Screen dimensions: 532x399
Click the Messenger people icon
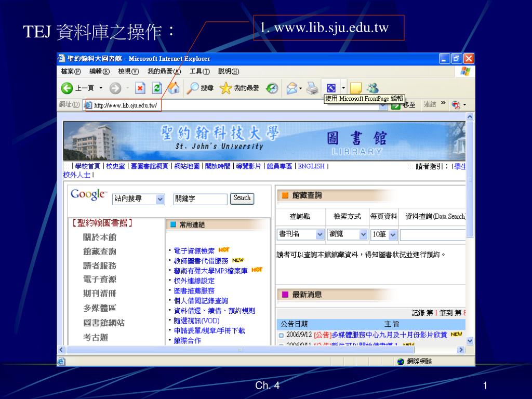click(373, 88)
